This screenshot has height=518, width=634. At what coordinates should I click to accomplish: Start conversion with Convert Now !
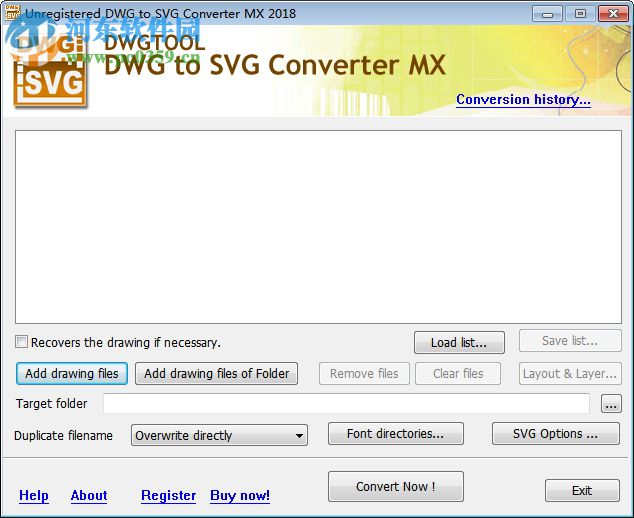(396, 486)
